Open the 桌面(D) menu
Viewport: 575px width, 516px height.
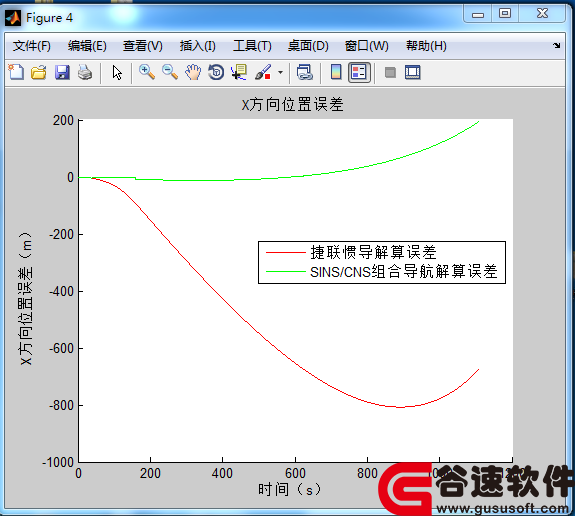click(x=308, y=46)
